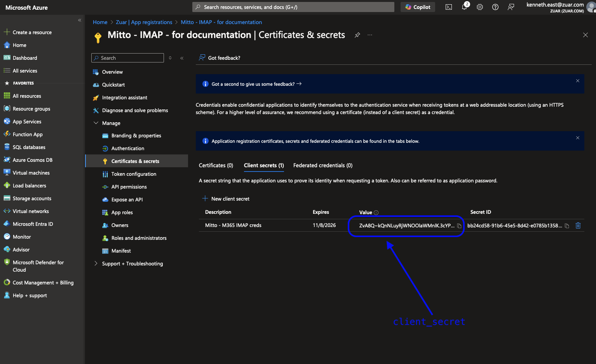Open help question mark icon

[495, 7]
